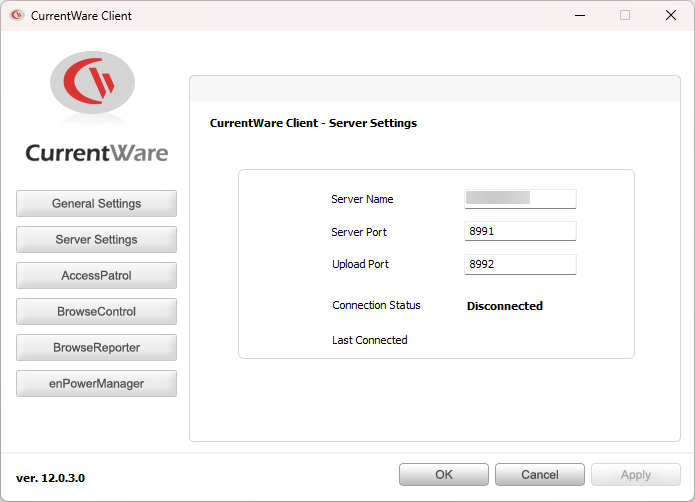
Task: Click the 'Connection Status' label
Action: [x=376, y=305]
